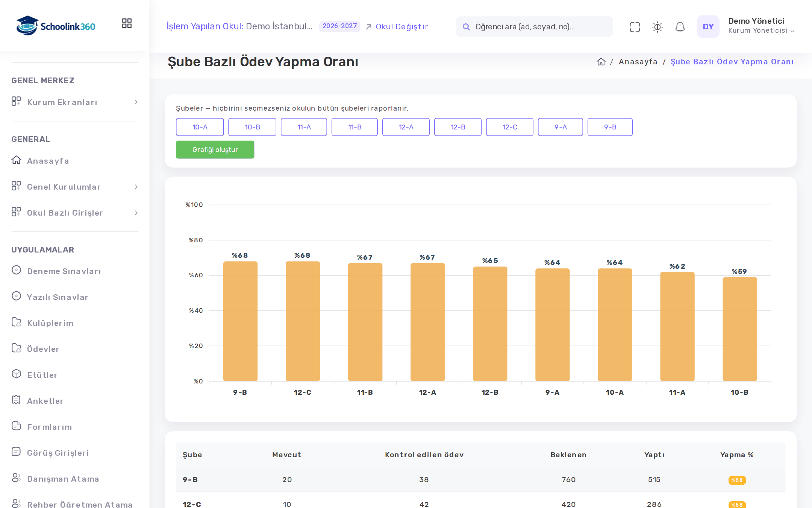Click the Kulüplerim folder icon

click(16, 322)
